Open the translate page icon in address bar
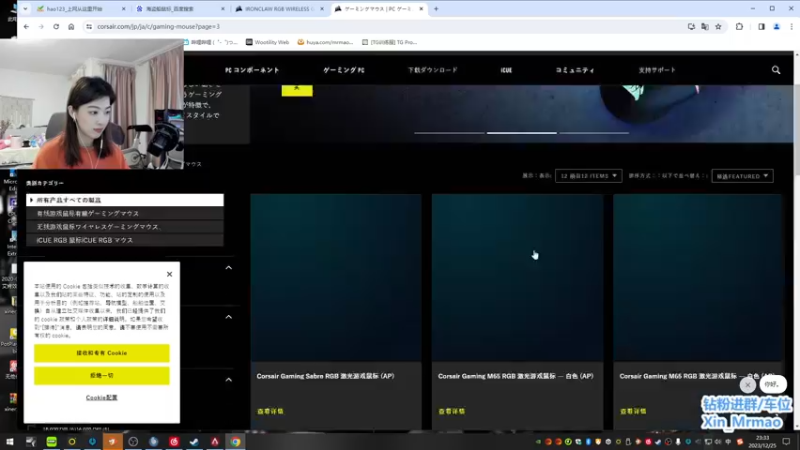The width and height of the screenshot is (800, 450). point(705,27)
